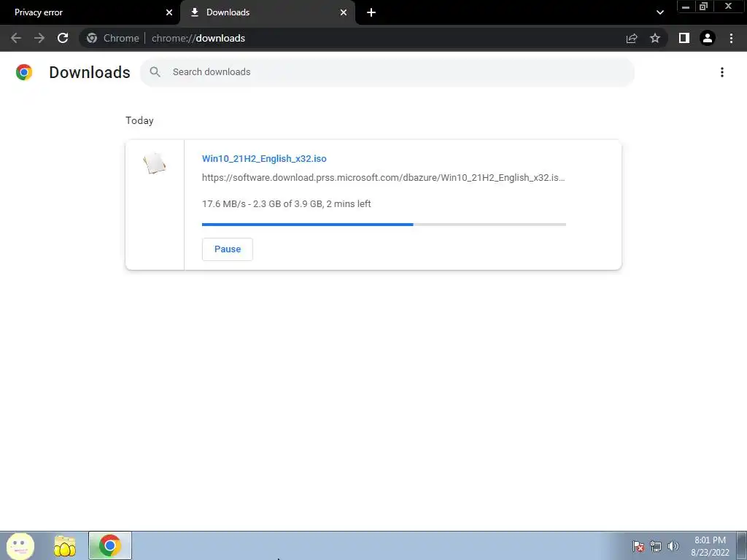
Task: Open the Downloads page more actions menu
Action: click(x=722, y=72)
